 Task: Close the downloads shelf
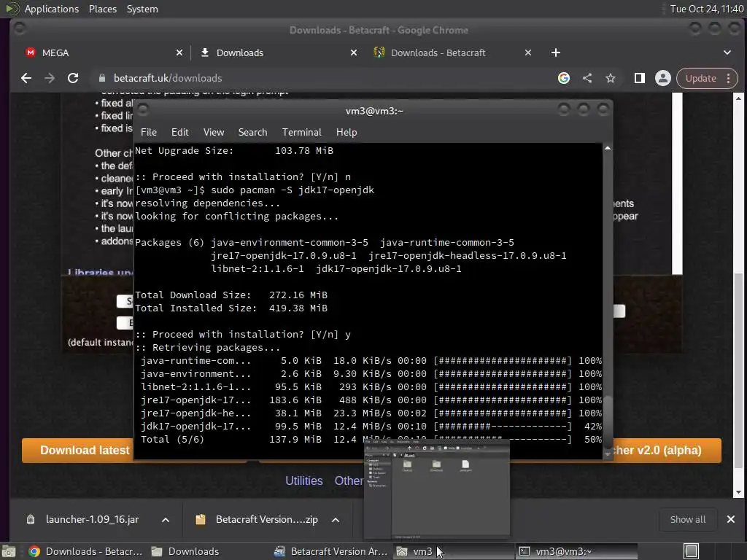(x=731, y=519)
